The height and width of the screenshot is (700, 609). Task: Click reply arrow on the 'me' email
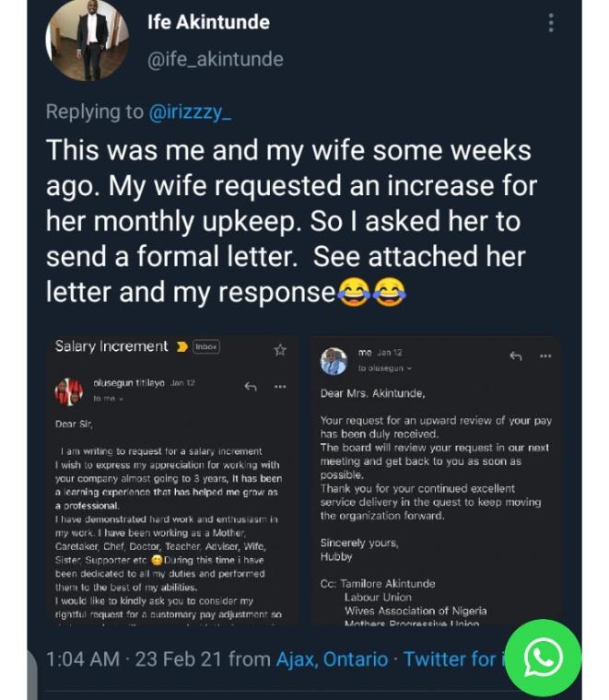515,356
